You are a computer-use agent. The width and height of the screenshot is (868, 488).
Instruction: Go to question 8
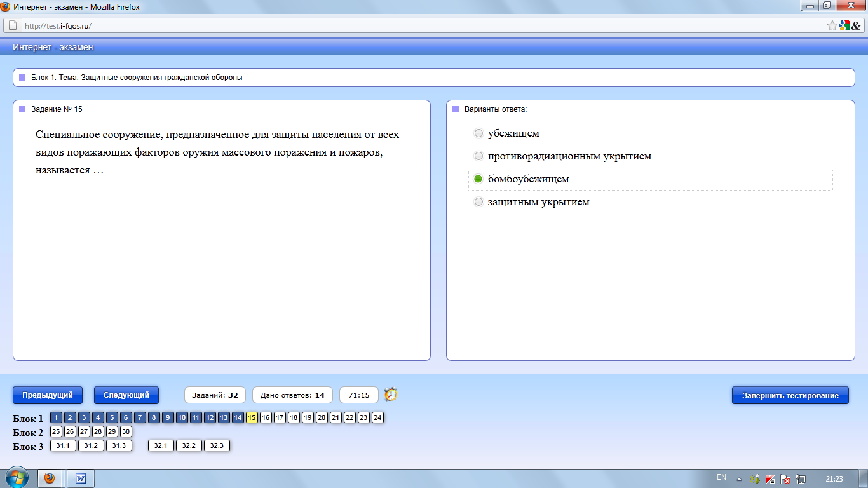154,417
